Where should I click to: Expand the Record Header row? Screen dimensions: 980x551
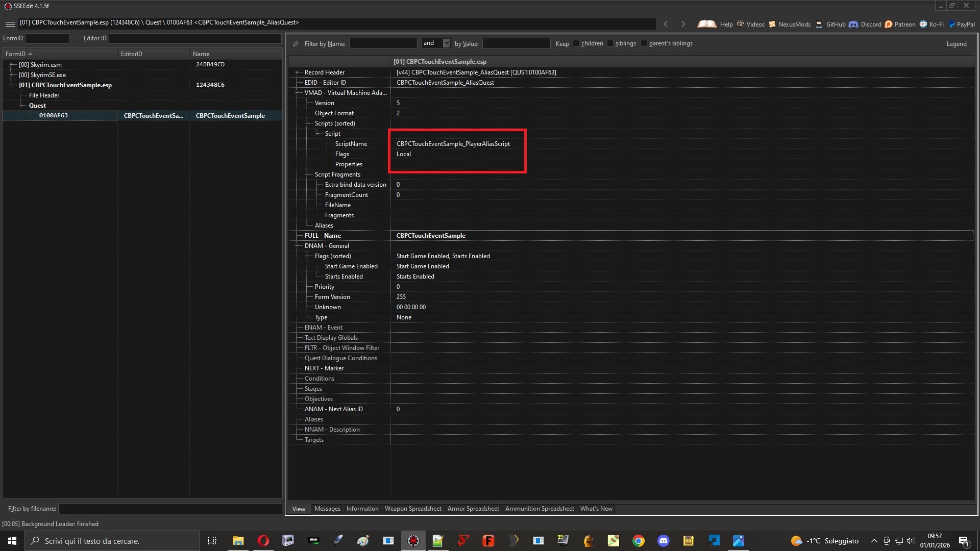(x=297, y=72)
